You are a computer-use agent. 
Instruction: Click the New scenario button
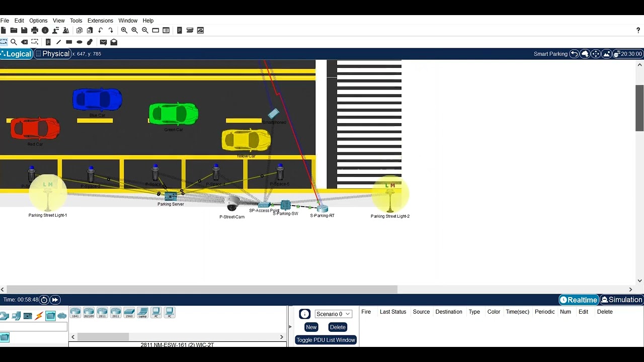[x=311, y=327]
